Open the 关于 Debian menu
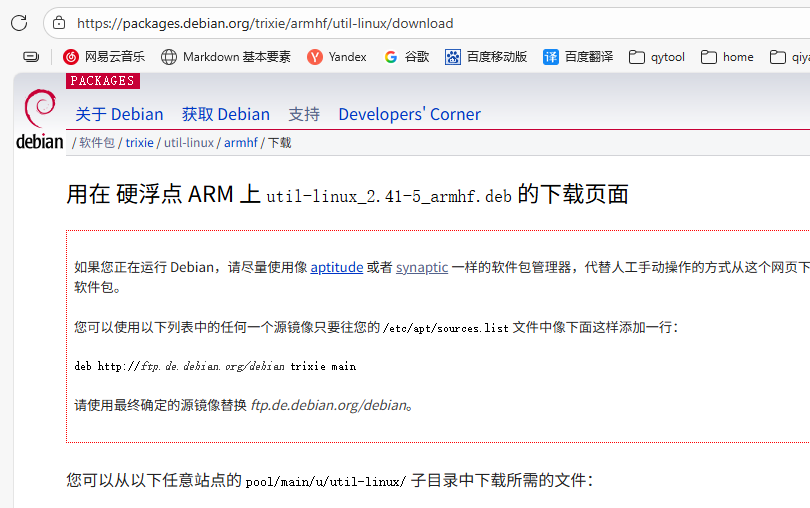The image size is (810, 508). pos(119,114)
